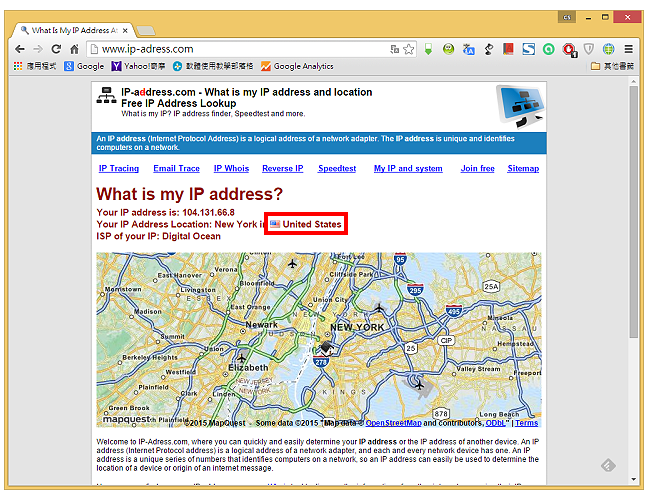The image size is (651, 493).
Task: Open the Google Translate extension icon
Action: [x=468, y=49]
